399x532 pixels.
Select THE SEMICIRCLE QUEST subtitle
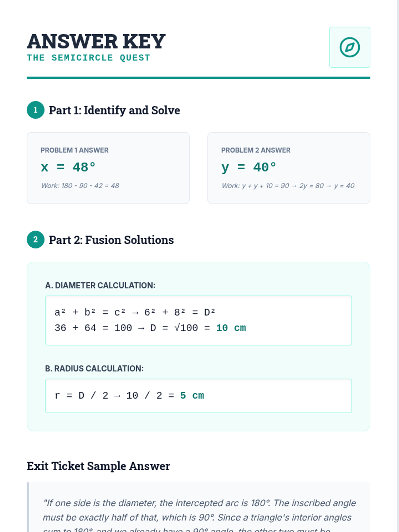click(x=88, y=58)
